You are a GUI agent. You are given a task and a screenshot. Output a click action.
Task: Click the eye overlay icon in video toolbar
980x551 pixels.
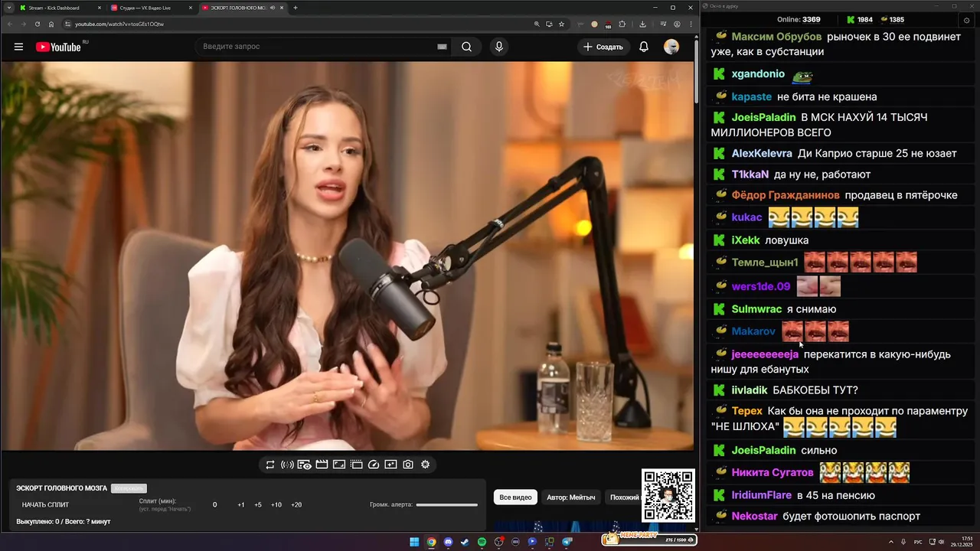[304, 465]
